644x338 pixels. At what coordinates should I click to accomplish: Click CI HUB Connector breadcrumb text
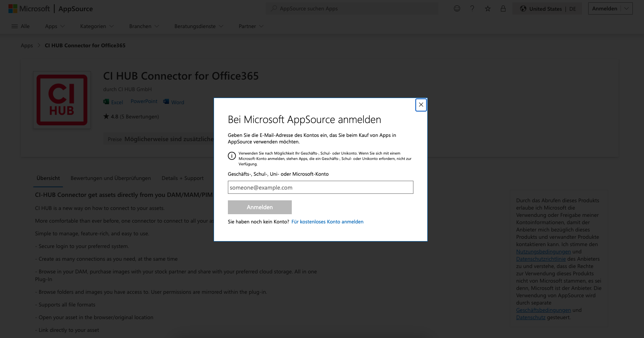[x=85, y=45]
